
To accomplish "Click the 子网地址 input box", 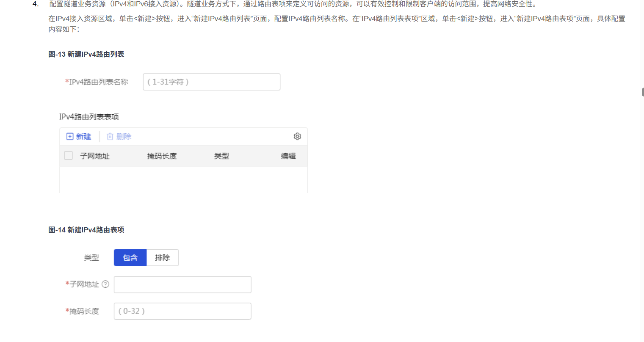I will (x=182, y=285).
